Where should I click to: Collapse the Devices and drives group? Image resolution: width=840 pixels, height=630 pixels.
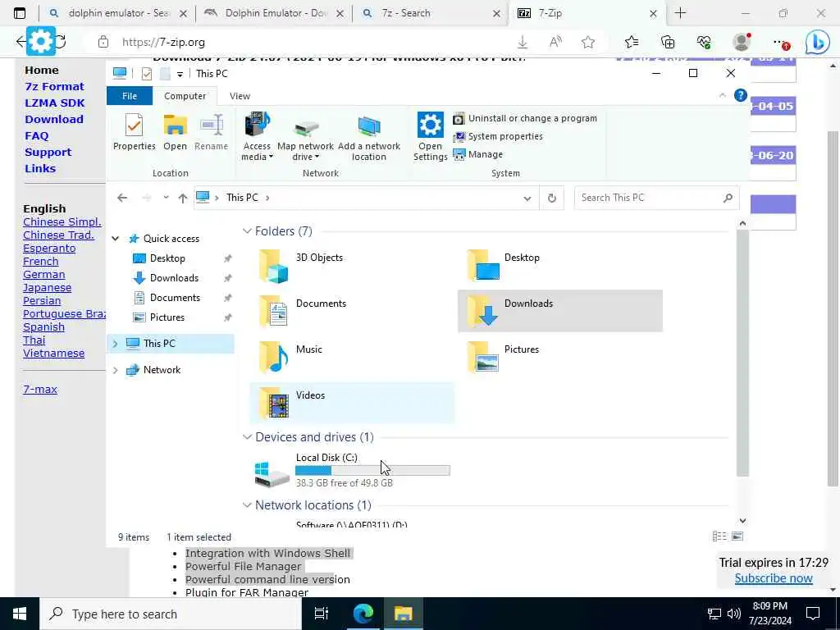tap(247, 437)
